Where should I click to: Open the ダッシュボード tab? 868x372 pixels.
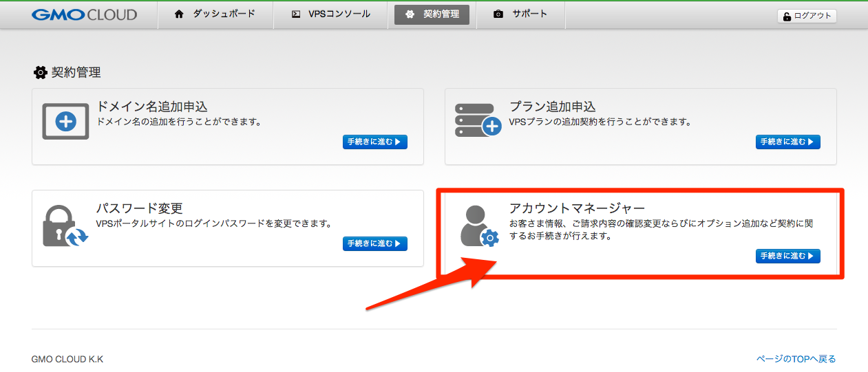[x=215, y=14]
